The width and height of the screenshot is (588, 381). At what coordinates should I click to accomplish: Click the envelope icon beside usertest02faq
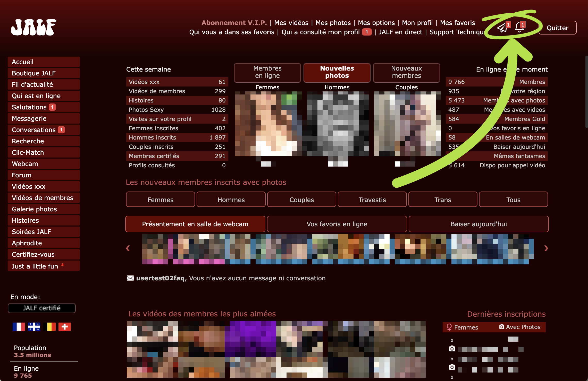point(130,278)
